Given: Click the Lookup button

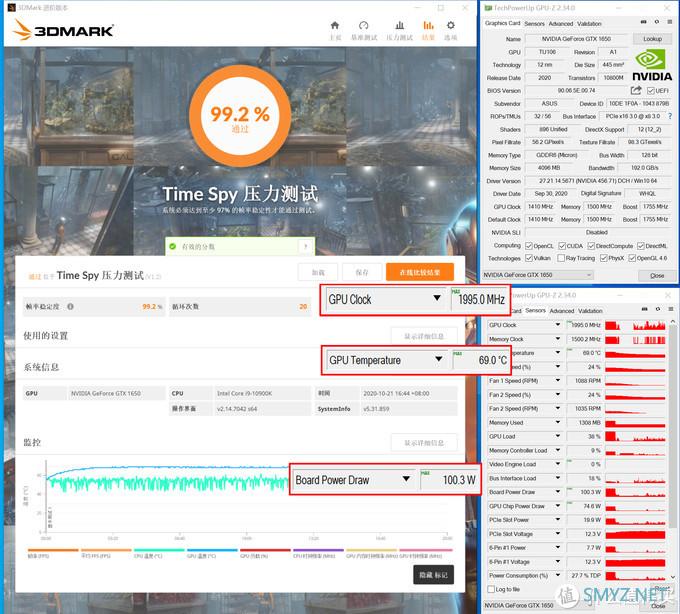Looking at the screenshot, I should click(652, 39).
